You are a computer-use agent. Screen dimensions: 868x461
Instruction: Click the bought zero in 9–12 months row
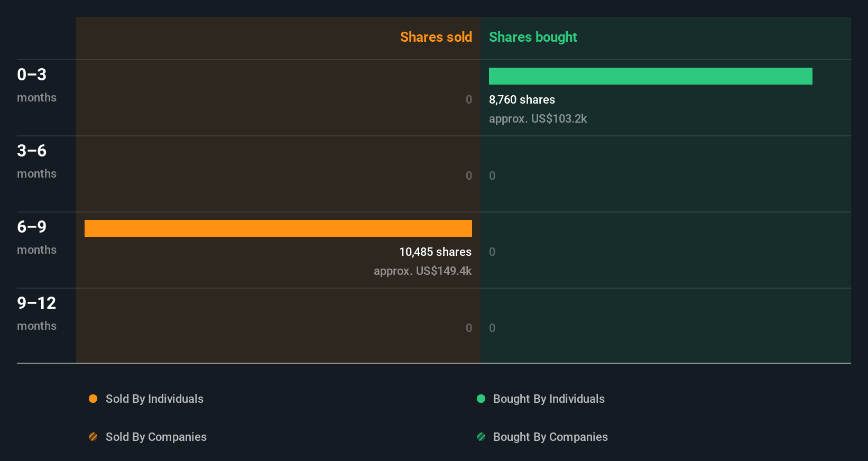[x=492, y=328]
